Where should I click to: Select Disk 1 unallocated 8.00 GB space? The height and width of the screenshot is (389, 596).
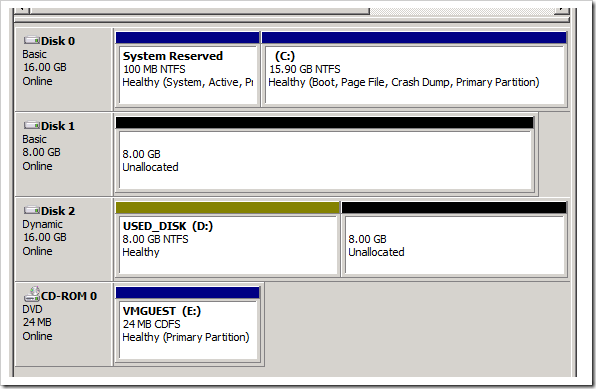(325, 160)
